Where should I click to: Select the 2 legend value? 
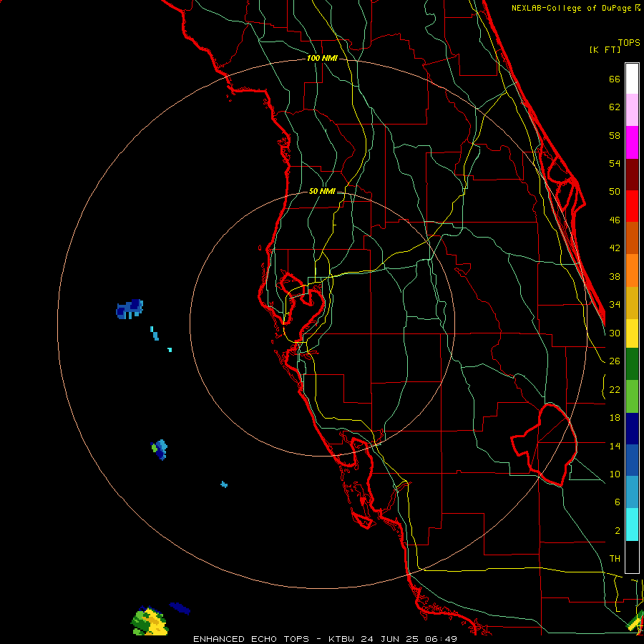(x=617, y=531)
